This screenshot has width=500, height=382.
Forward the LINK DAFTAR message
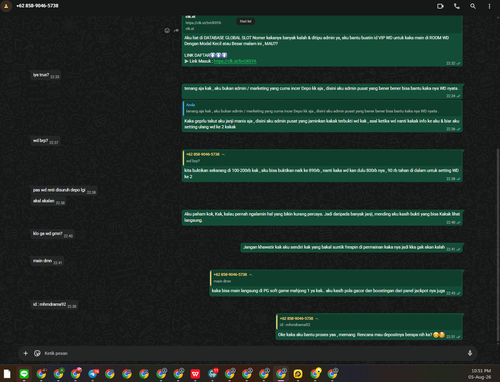pos(176,31)
